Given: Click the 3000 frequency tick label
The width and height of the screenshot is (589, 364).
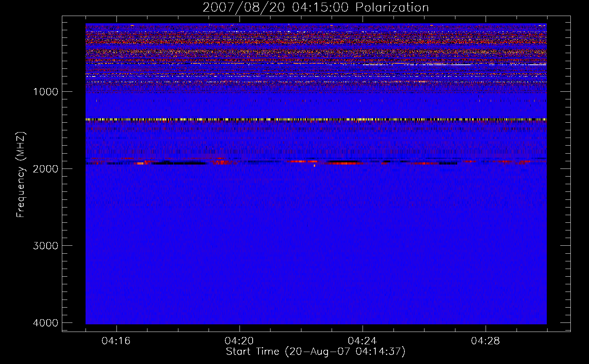Looking at the screenshot, I should (46, 246).
